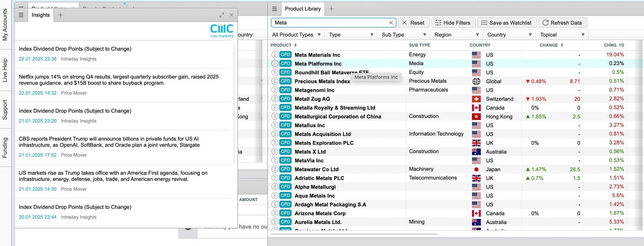Viewport: 644px width, 246px height.
Task: Open My Accounts side tab
Action: click(x=5, y=25)
